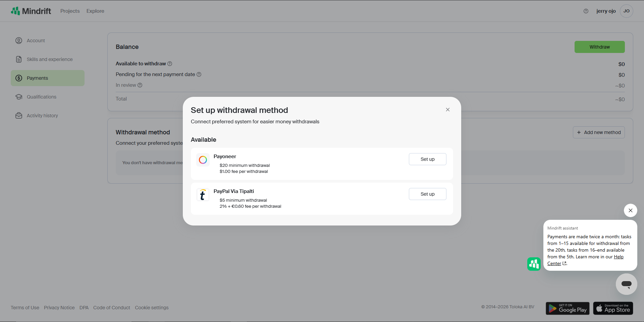Screen dimensions: 644x322
Task: Go to the Account section
Action: pos(48,41)
